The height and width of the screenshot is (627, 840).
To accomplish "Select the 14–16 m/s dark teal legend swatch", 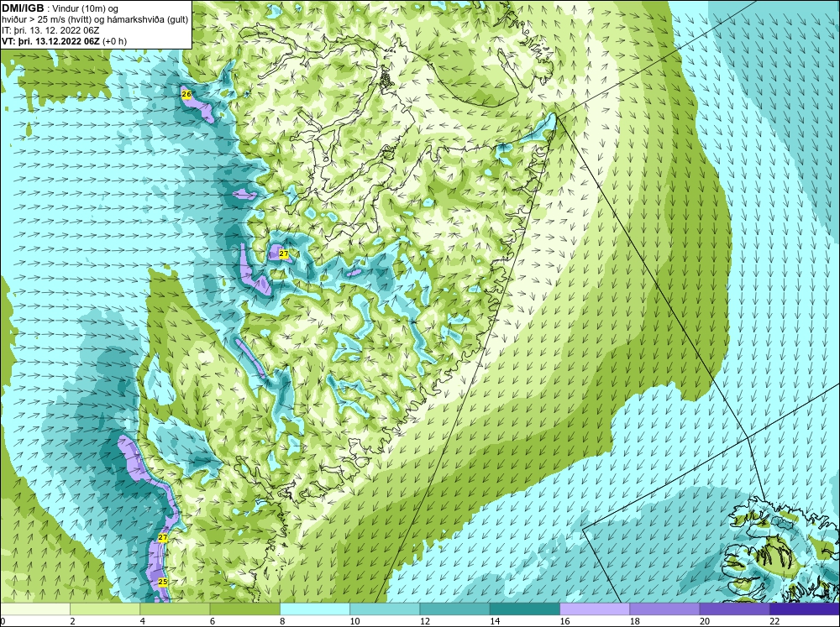I will coord(525,609).
